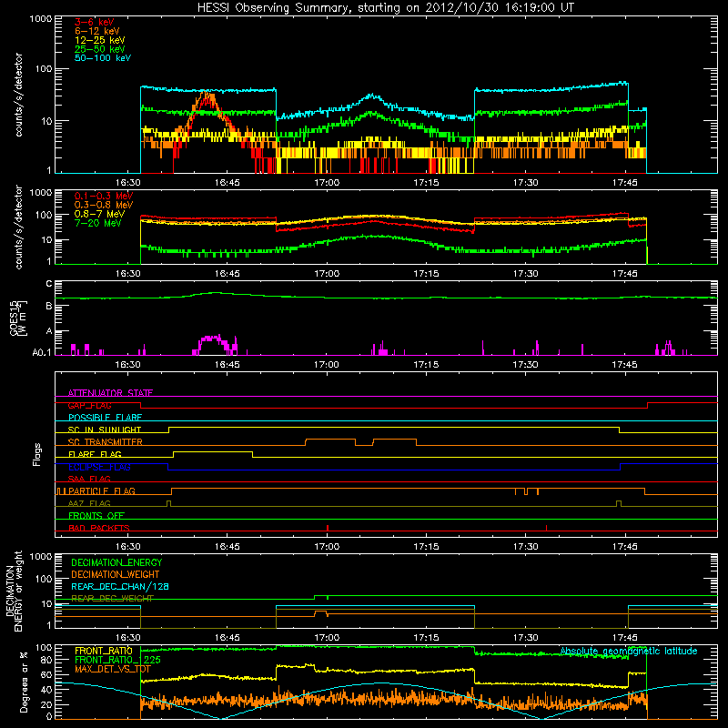This screenshot has height=728, width=728.
Task: Select the 'SC_IN_SUNLIGHT' label
Action: click(x=105, y=430)
